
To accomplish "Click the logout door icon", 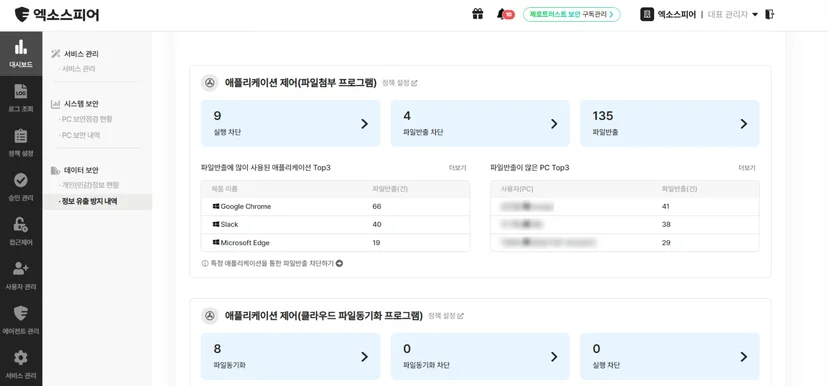I will (769, 14).
